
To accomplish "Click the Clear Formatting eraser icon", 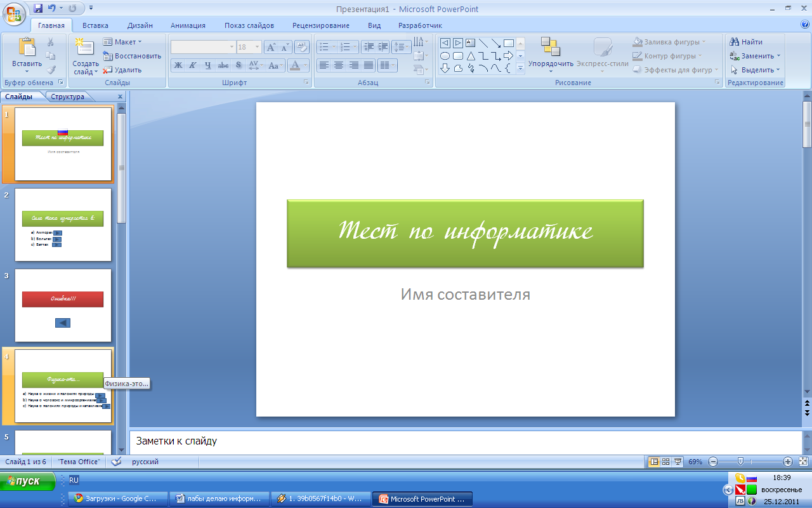I will pyautogui.click(x=303, y=47).
